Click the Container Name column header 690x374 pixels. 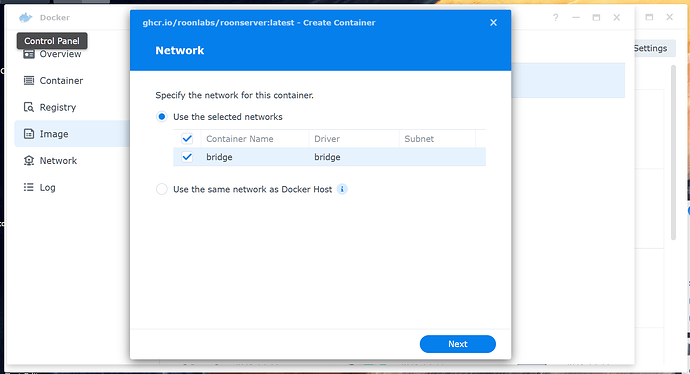255,139
